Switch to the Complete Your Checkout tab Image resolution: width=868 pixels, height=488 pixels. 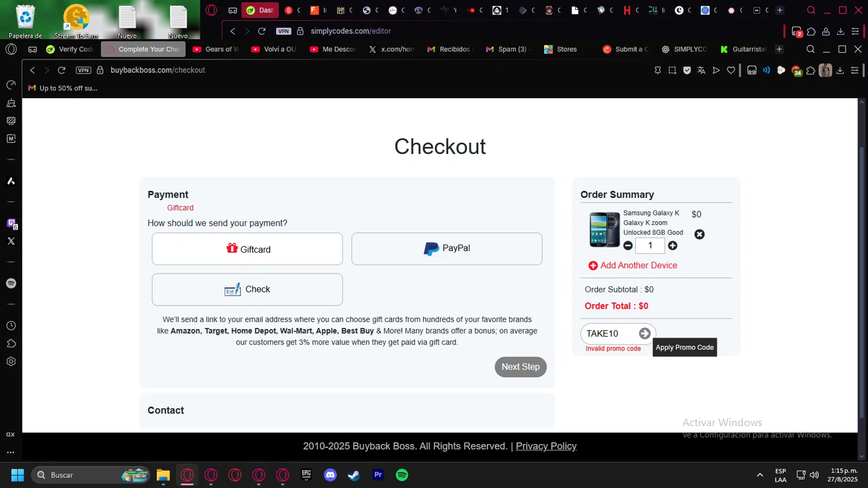[x=143, y=49]
